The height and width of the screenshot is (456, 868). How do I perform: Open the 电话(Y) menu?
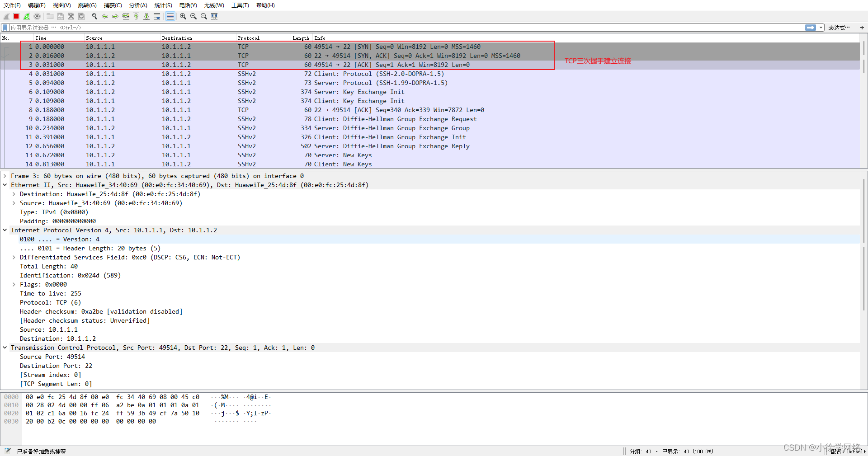tap(188, 5)
